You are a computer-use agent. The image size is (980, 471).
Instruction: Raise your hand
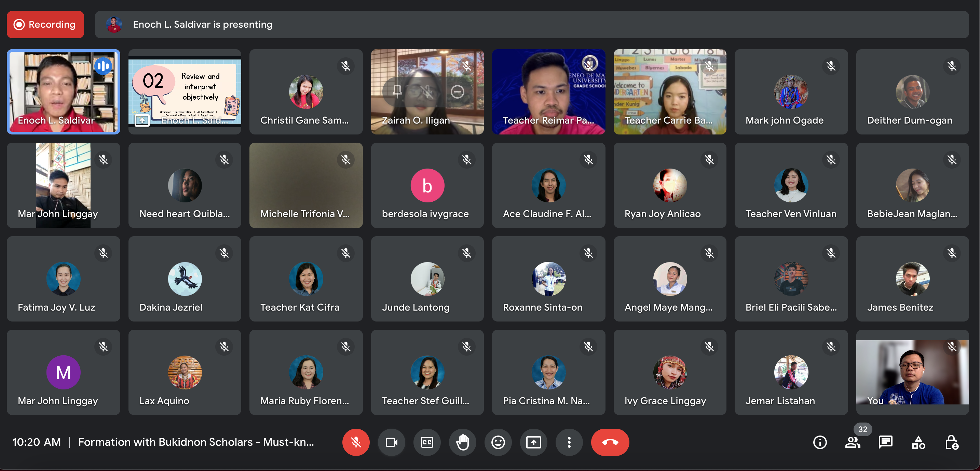(462, 442)
